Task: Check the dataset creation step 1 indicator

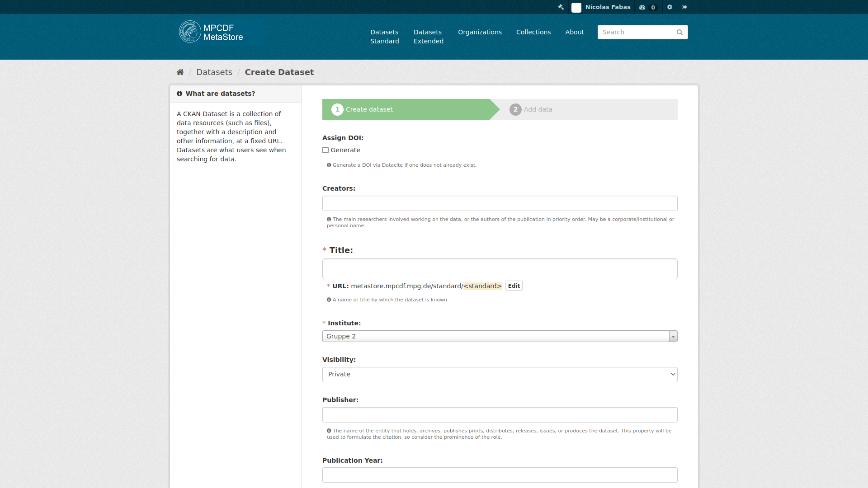Action: click(x=337, y=110)
